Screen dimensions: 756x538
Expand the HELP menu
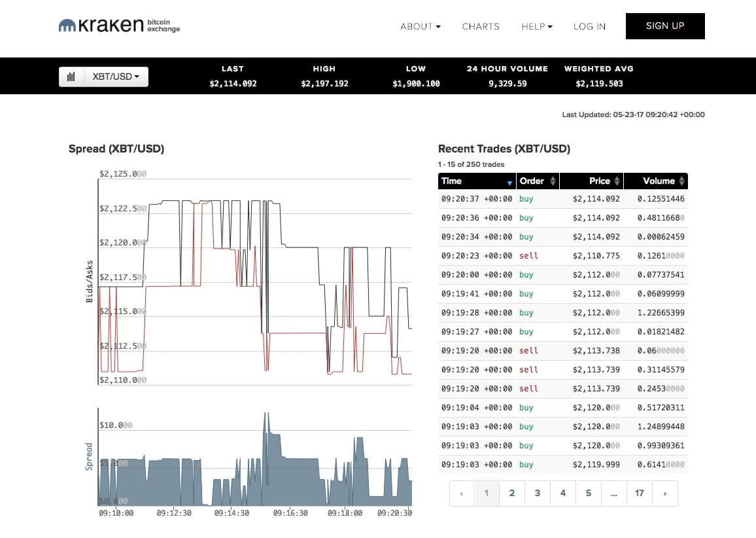tap(536, 27)
